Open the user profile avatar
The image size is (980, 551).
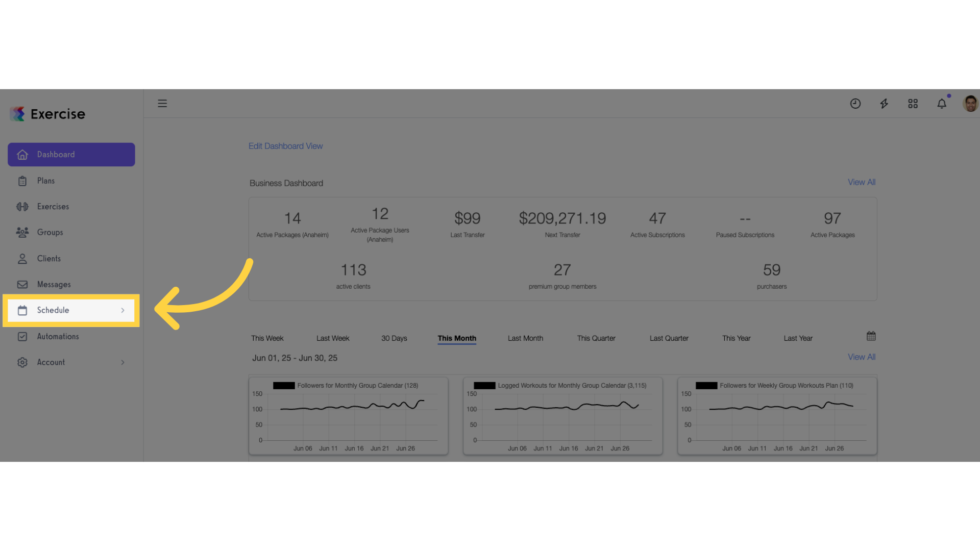pyautogui.click(x=970, y=104)
